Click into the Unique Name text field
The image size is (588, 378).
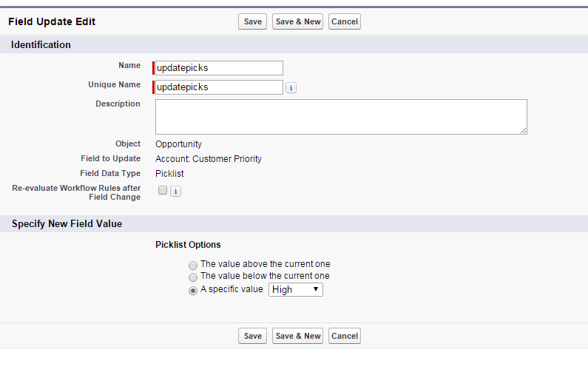tap(219, 87)
